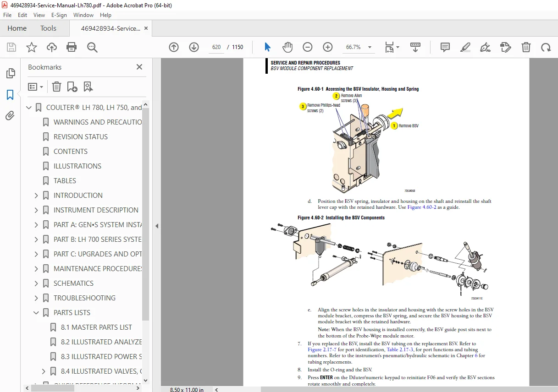558x392 pixels.
Task: Select the Highlight text pen tool
Action: tap(465, 47)
